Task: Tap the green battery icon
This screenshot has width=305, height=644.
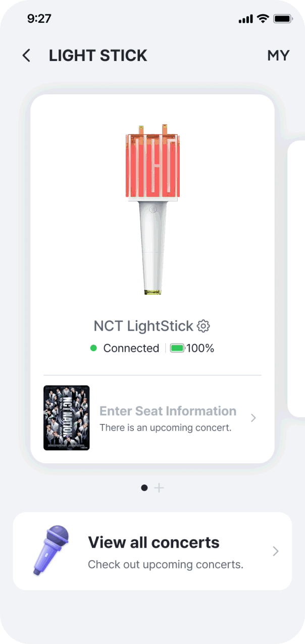Action: click(178, 348)
